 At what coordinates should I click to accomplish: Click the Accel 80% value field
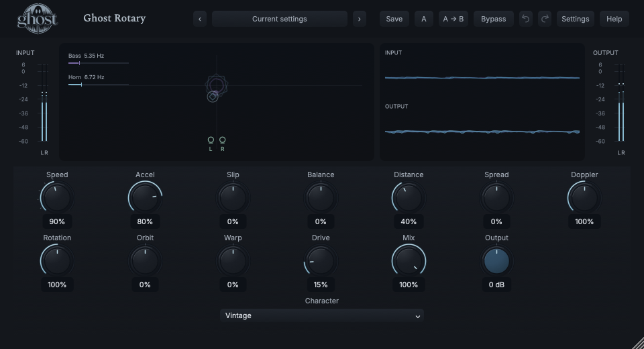(x=145, y=221)
